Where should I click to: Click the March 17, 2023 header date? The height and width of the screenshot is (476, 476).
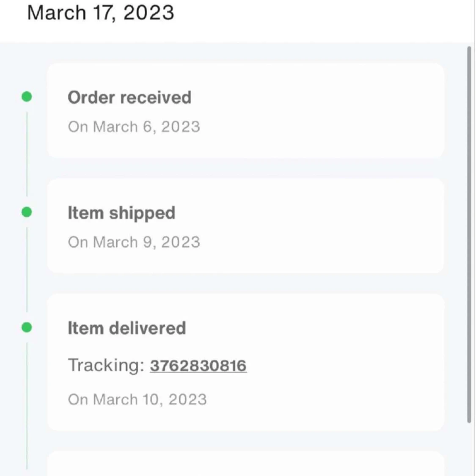[x=100, y=13]
